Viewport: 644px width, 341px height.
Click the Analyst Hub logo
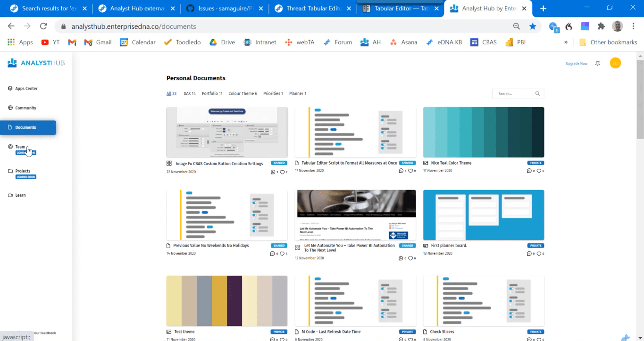coord(36,63)
